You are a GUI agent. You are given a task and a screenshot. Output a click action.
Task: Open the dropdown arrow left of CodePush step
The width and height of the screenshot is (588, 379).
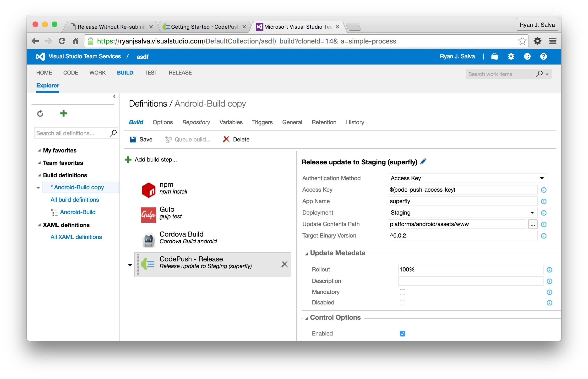(x=130, y=265)
